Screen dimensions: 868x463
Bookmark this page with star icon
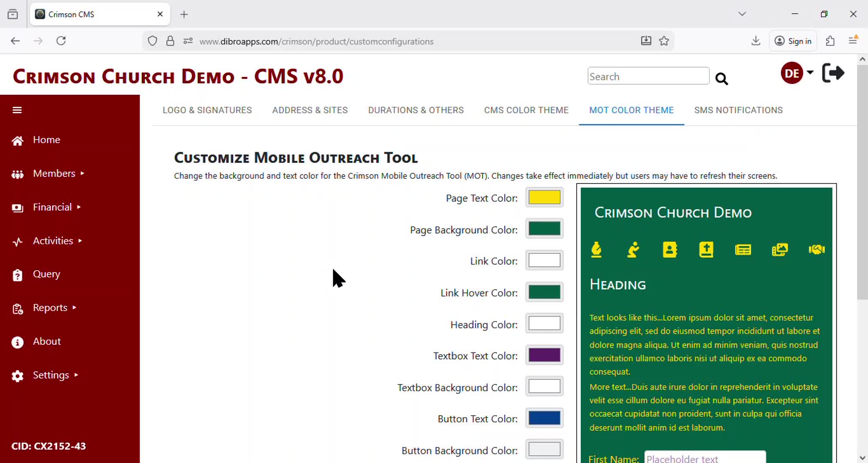[664, 41]
